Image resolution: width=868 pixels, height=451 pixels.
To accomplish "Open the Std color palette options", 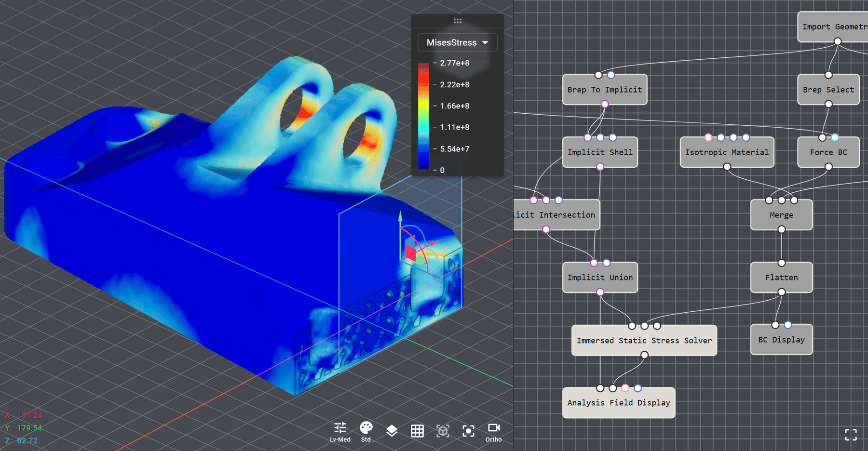I will pyautogui.click(x=366, y=432).
